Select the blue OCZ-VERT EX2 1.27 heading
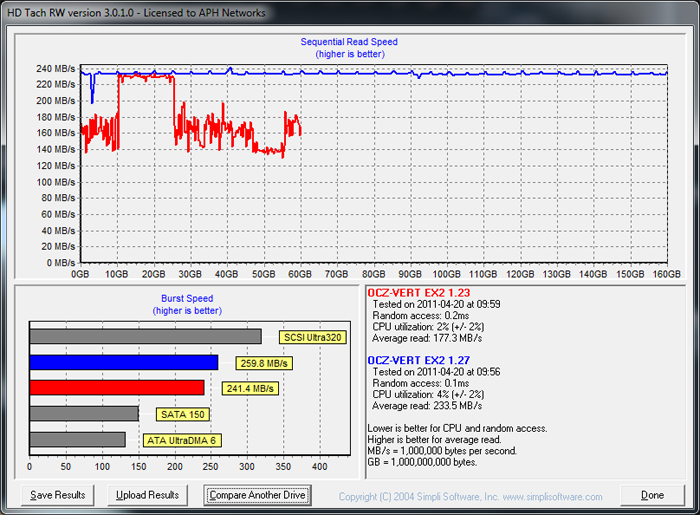This screenshot has height=515, width=700. coord(420,359)
